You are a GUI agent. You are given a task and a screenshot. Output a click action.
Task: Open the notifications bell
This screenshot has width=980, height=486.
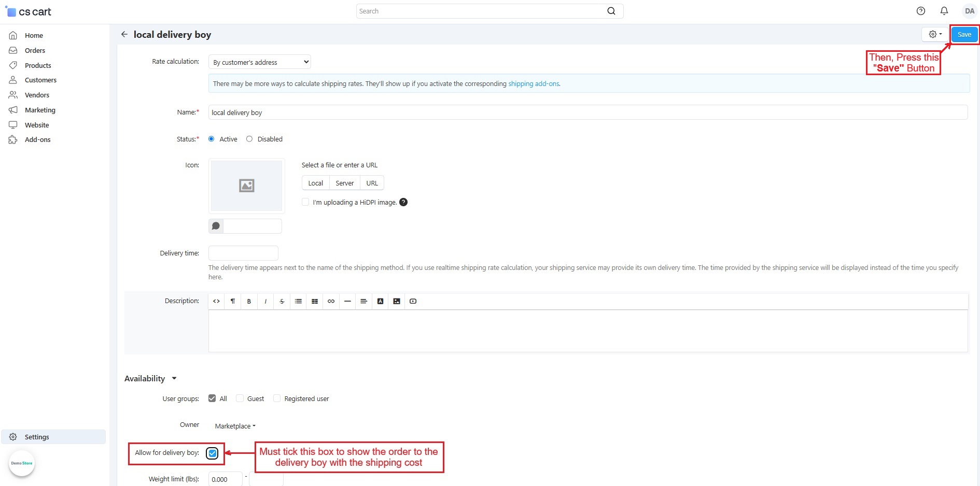point(944,11)
